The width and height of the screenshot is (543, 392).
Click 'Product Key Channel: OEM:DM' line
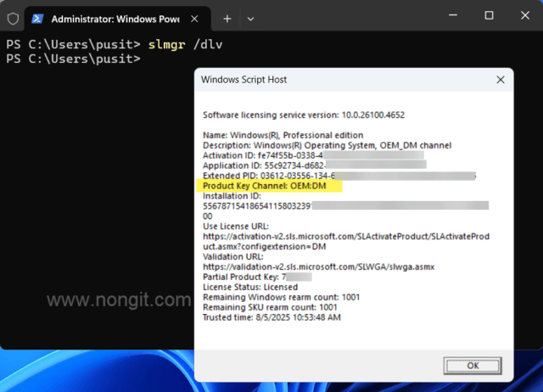[x=265, y=186]
